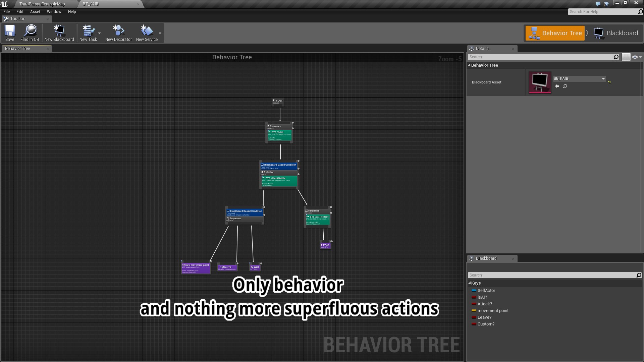Collapse the Behavior Tree section in Details
This screenshot has height=362, width=644.
(x=469, y=65)
